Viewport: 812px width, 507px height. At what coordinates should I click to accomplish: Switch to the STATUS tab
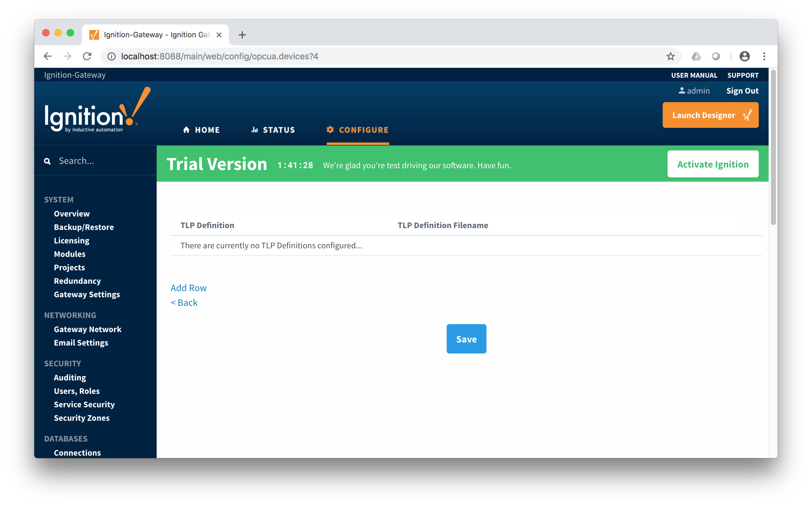point(273,130)
